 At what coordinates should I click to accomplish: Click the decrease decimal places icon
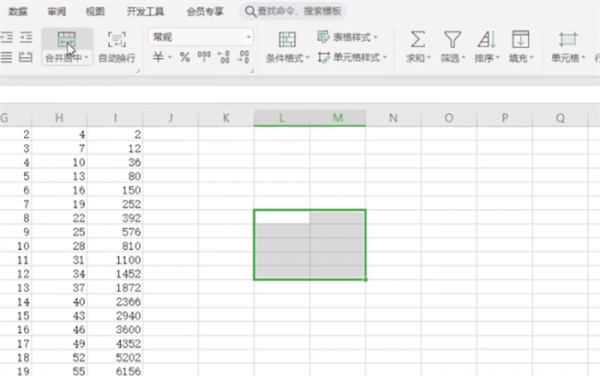[244, 57]
